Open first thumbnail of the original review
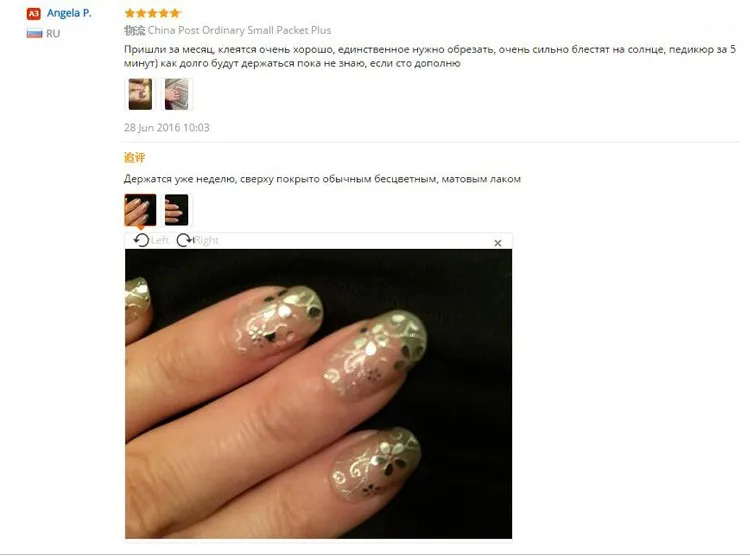Image resolution: width=750 pixels, height=557 pixels. [x=140, y=94]
